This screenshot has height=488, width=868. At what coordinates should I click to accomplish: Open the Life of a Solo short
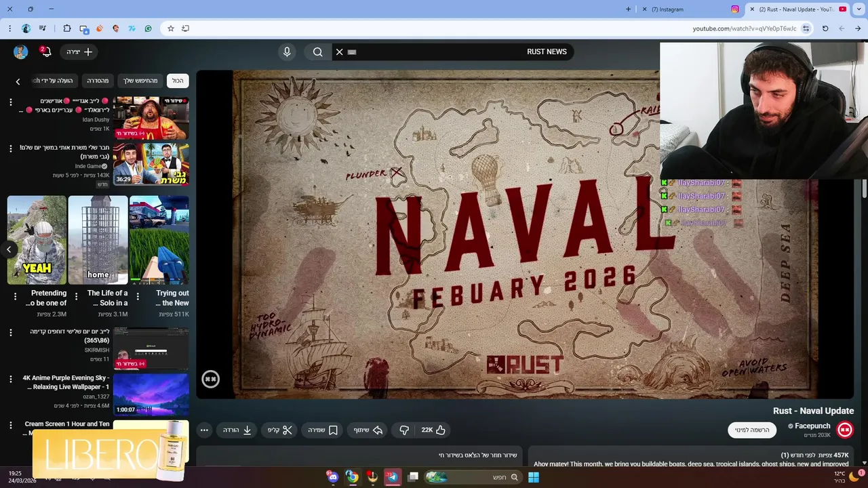98,240
